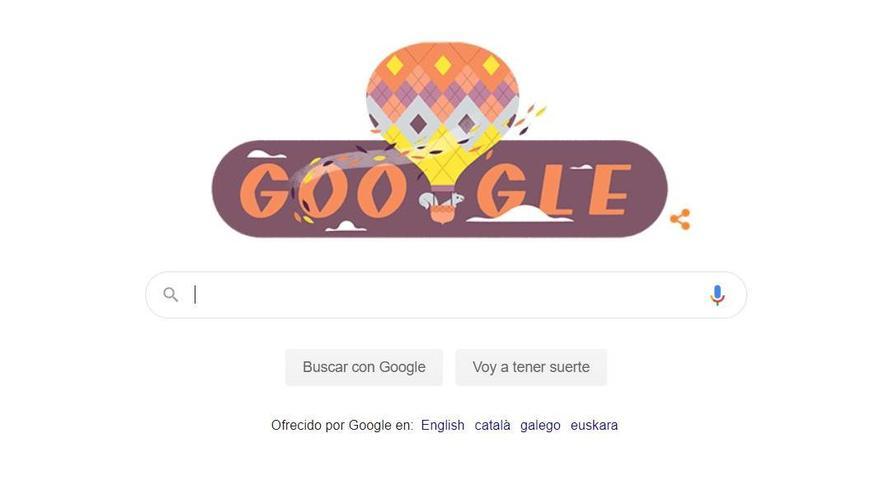Image resolution: width=880 pixels, height=495 pixels.
Task: Click the small cloud above first G
Action: coord(266,154)
